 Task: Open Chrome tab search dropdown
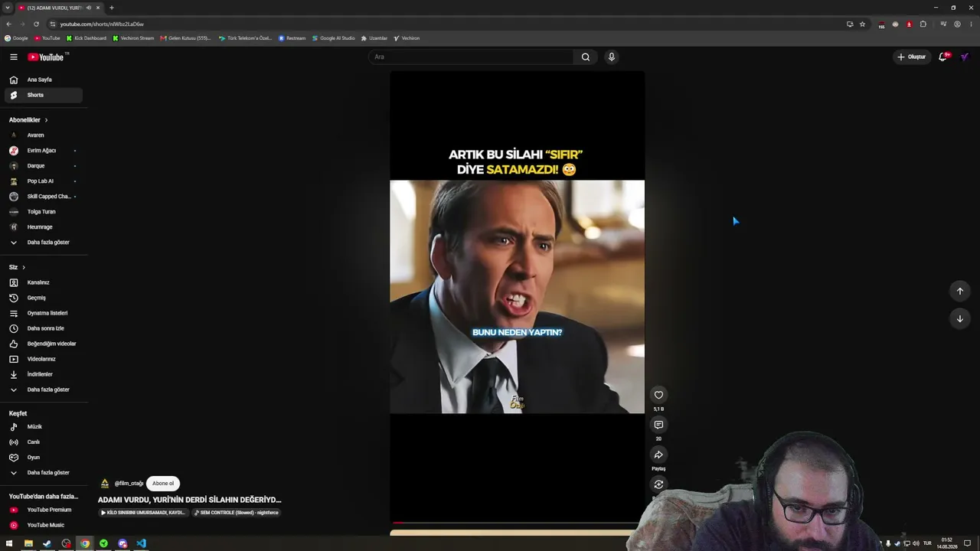[7, 8]
